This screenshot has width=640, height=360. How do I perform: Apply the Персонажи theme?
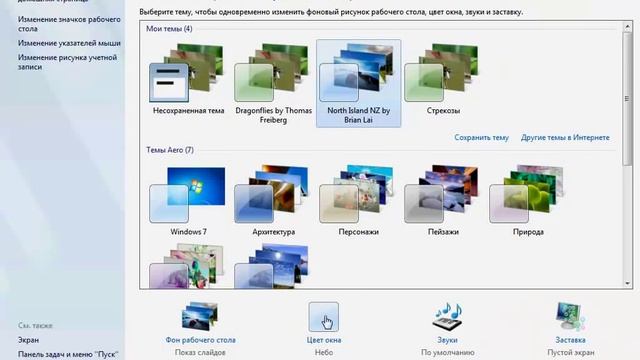[x=358, y=200]
